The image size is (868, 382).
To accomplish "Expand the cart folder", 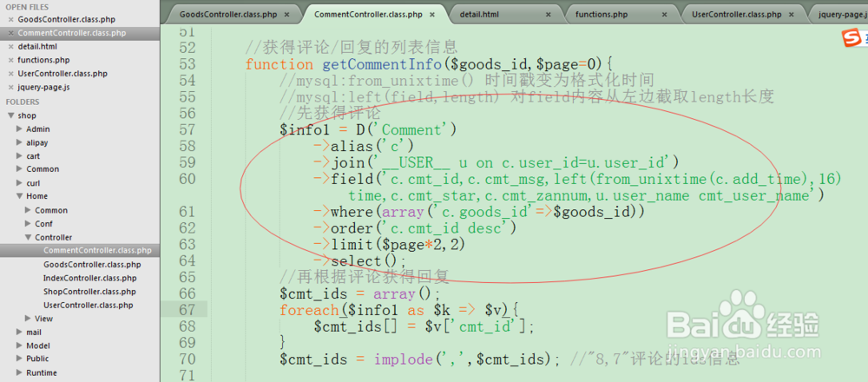I will point(19,156).
